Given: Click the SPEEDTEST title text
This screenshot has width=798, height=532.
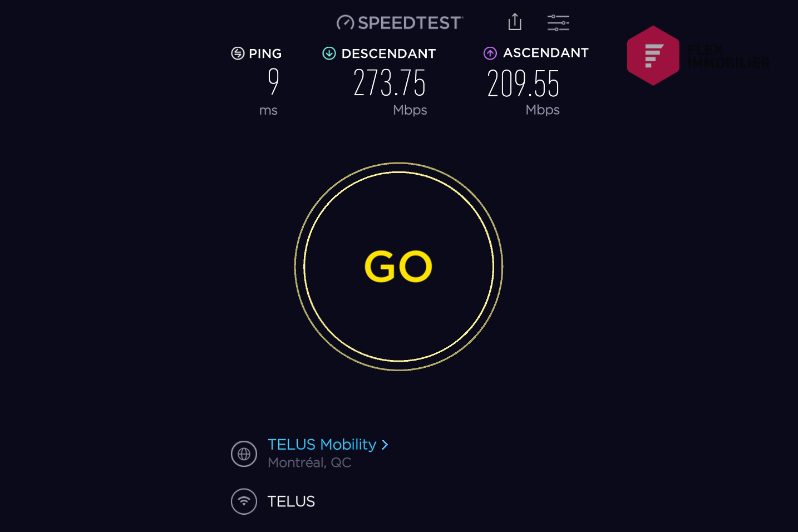Looking at the screenshot, I should click(x=410, y=23).
